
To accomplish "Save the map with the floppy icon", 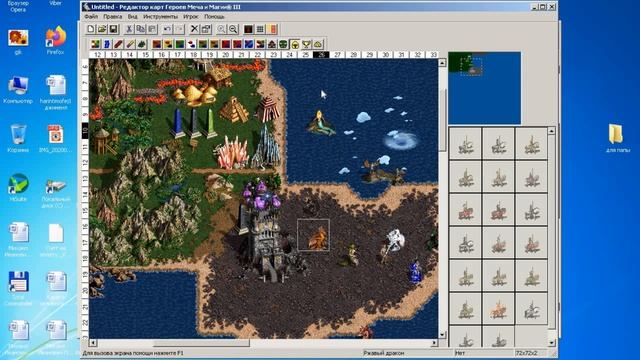I will click(x=113, y=29).
